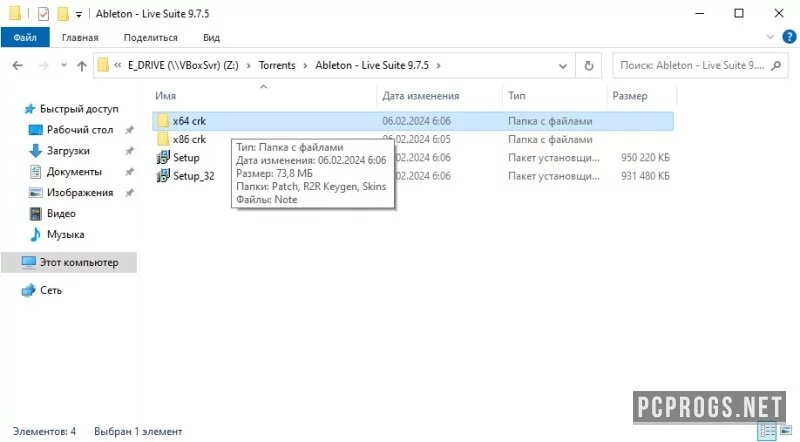The width and height of the screenshot is (800, 442).
Task: Open Музыка in navigation pane
Action: 65,234
